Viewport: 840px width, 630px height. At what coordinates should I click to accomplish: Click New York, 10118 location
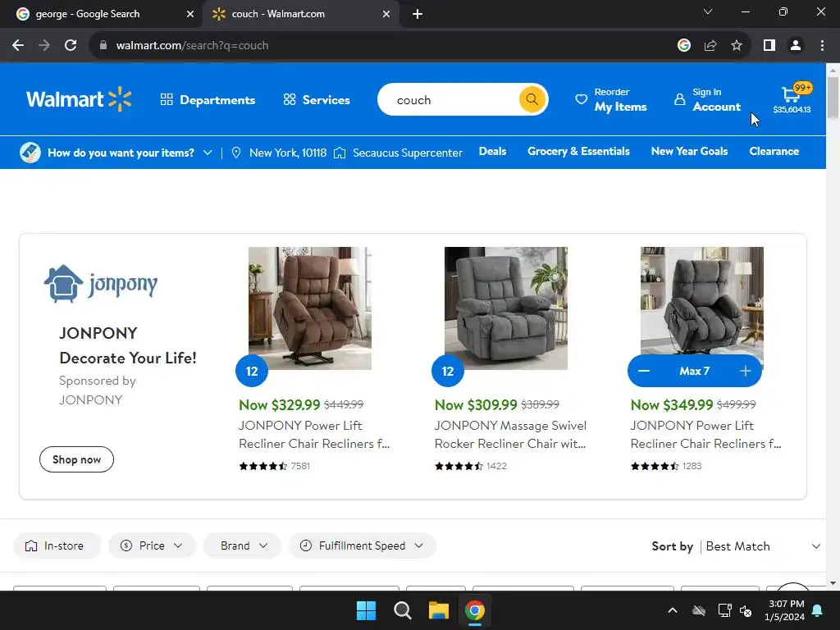point(279,153)
